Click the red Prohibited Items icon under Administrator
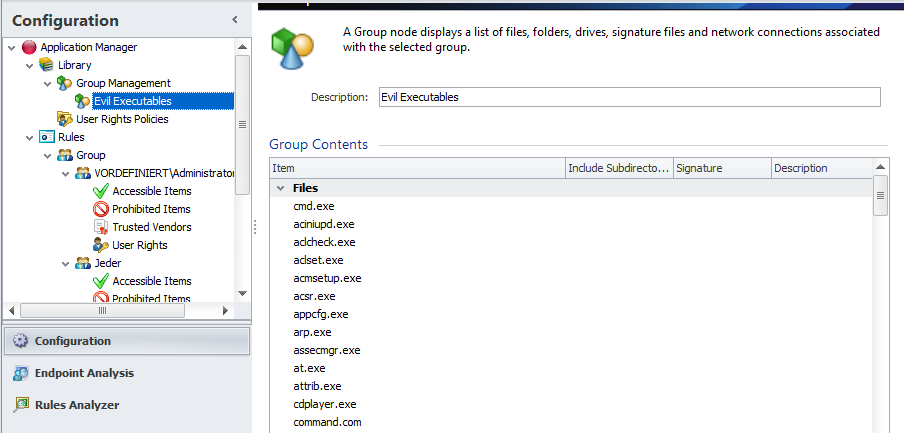The width and height of the screenshot is (904, 433). pos(100,209)
